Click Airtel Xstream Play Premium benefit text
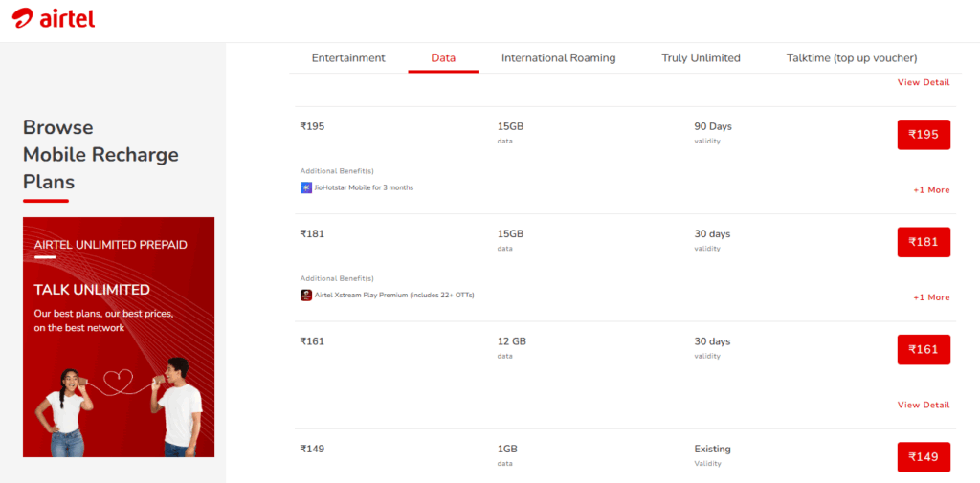 394,295
